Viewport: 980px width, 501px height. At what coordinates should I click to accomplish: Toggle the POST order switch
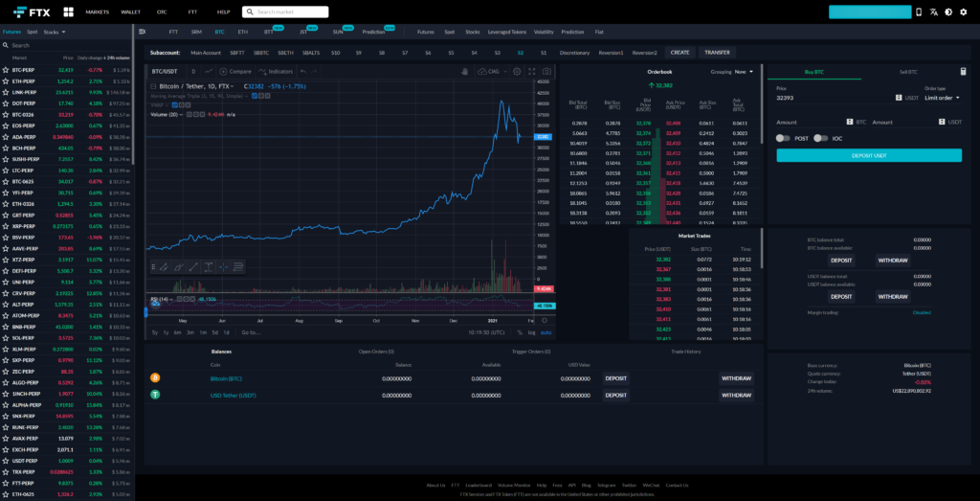[783, 138]
